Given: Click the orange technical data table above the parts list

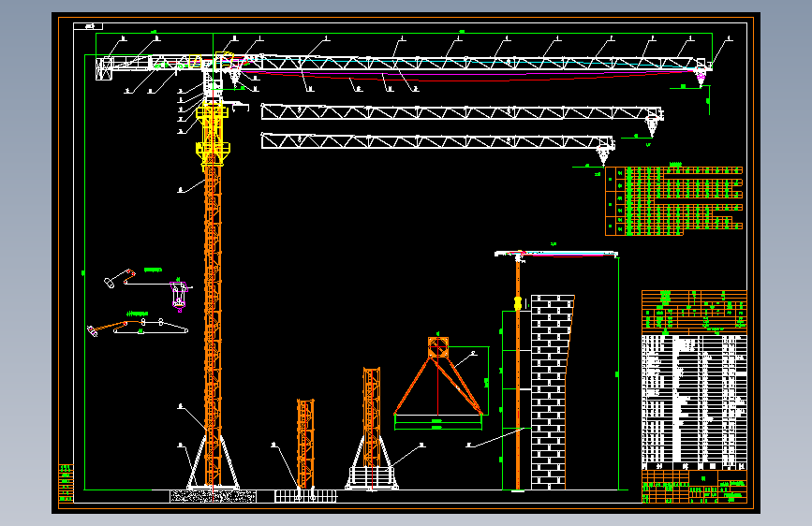Looking at the screenshot, I should point(694,313).
